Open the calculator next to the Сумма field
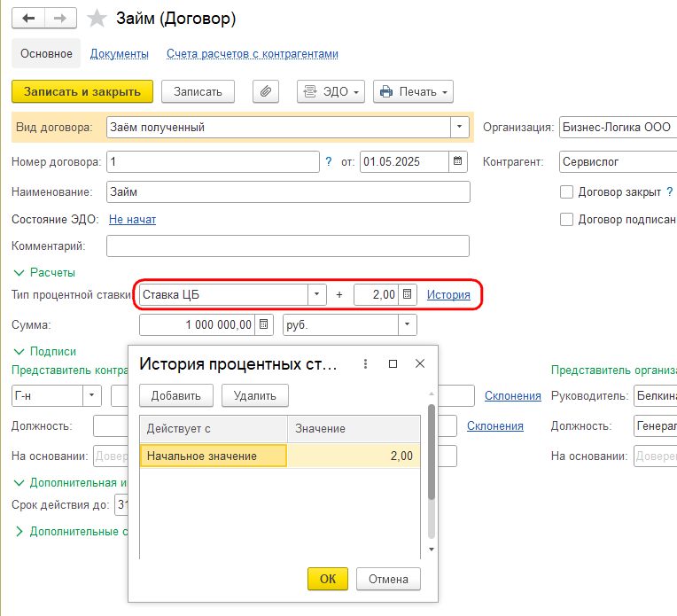Viewport: 677px width, 616px height. pos(264,325)
